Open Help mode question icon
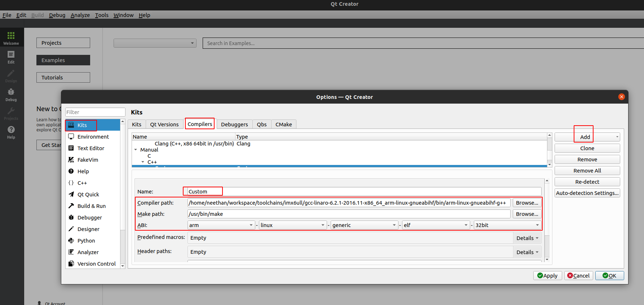 coord(11,132)
